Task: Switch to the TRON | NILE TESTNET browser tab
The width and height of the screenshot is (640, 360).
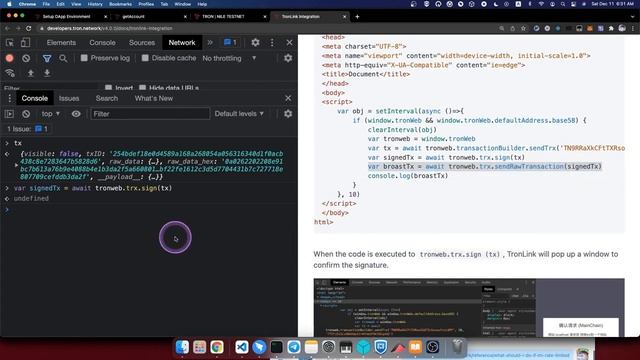Action: pos(223,17)
